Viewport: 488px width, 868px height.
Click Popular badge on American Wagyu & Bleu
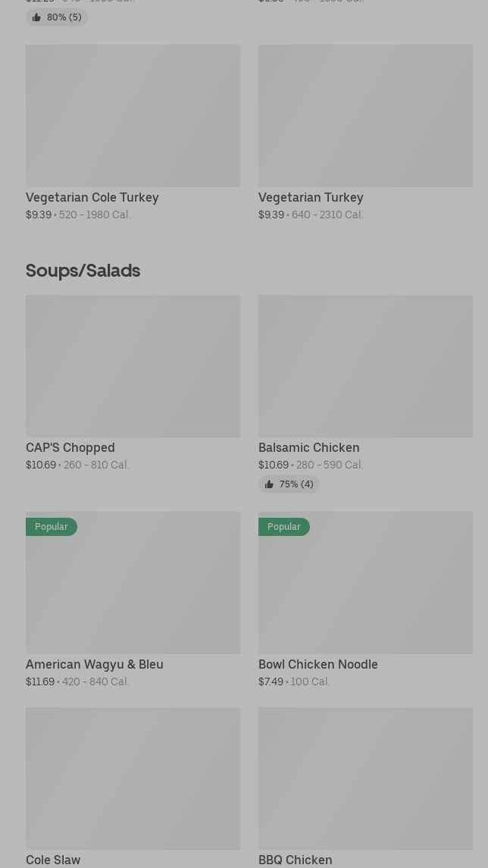[x=51, y=527]
